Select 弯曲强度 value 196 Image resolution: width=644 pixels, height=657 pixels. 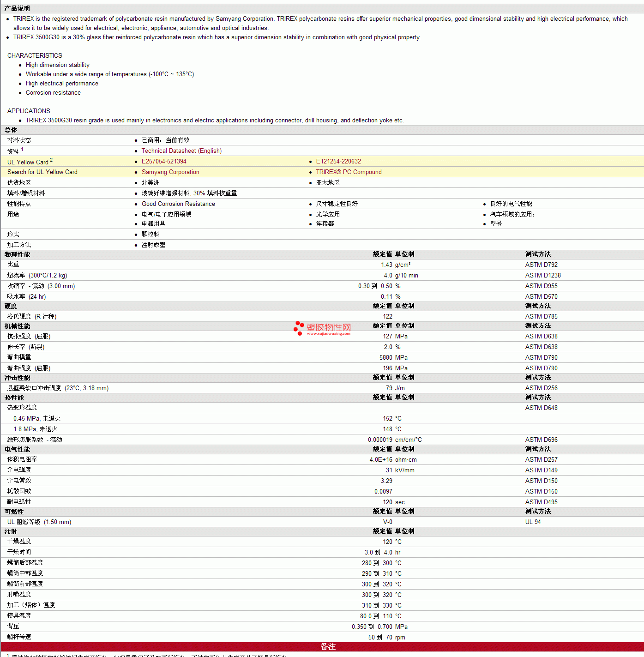387,368
